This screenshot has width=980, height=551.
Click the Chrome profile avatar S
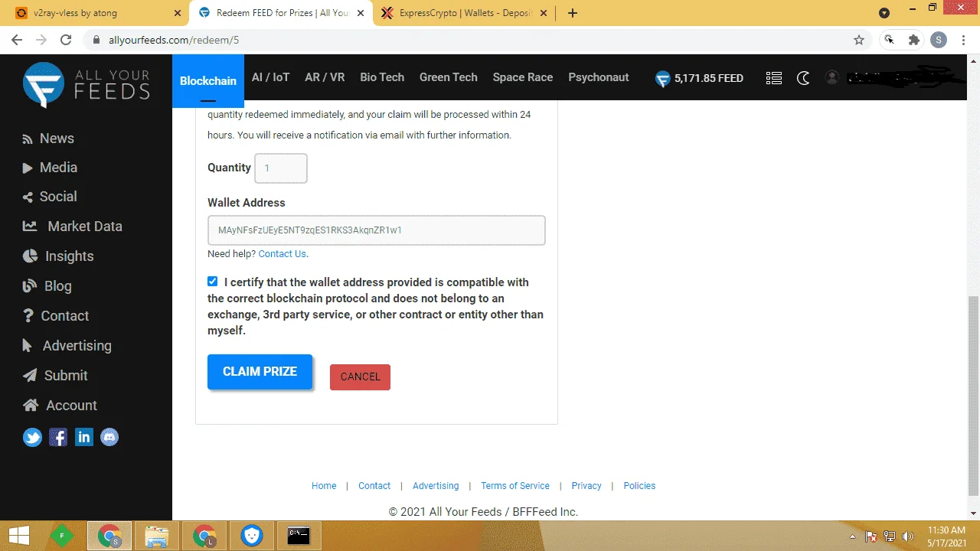pos(939,40)
